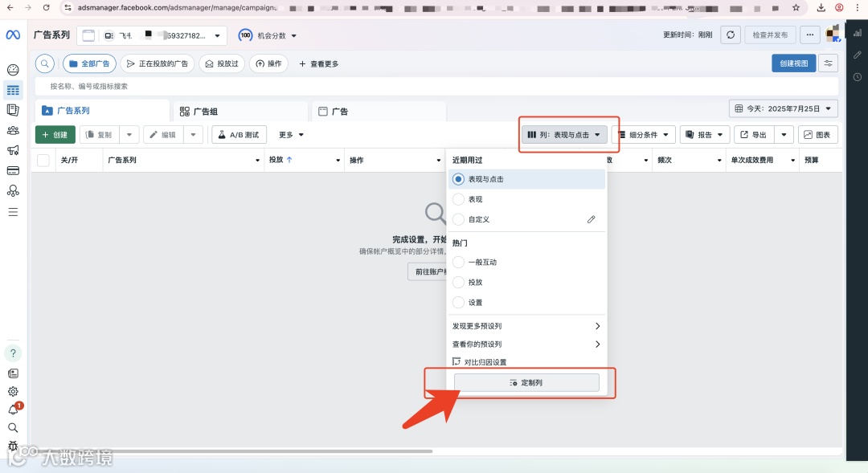Select 投放过 filter chip
Screen dimensions: 868x473
(x=222, y=63)
